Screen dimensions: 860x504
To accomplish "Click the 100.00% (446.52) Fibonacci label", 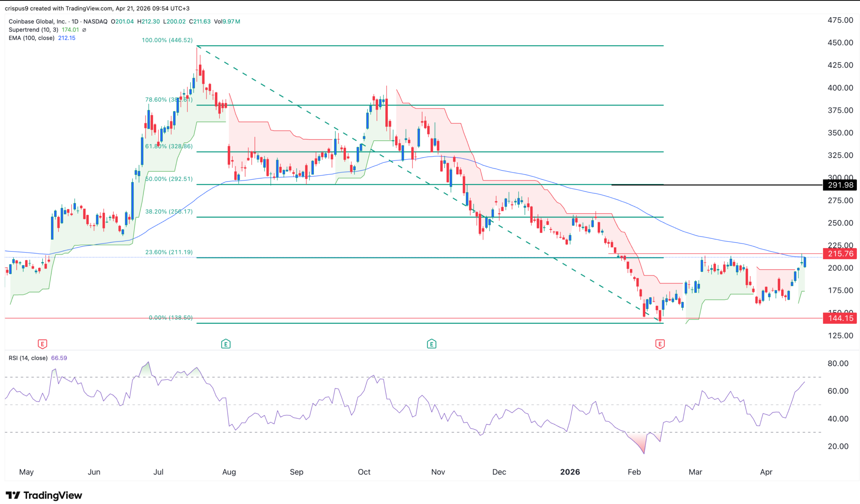I will click(167, 40).
